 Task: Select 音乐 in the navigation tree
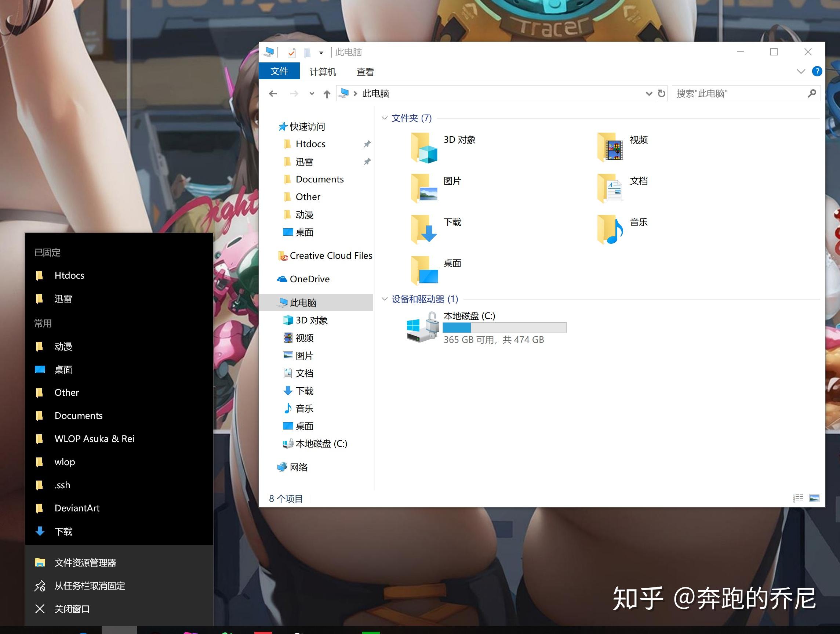click(298, 409)
